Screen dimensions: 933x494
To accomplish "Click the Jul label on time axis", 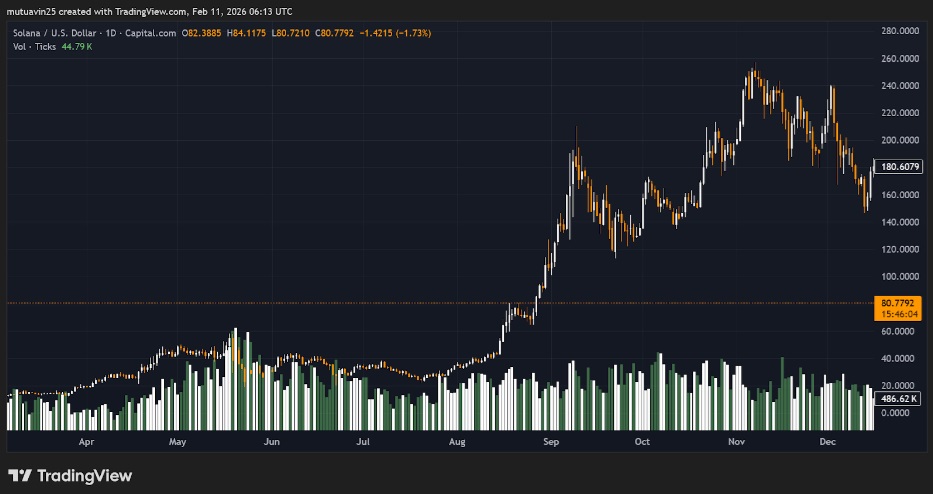I will [x=363, y=442].
